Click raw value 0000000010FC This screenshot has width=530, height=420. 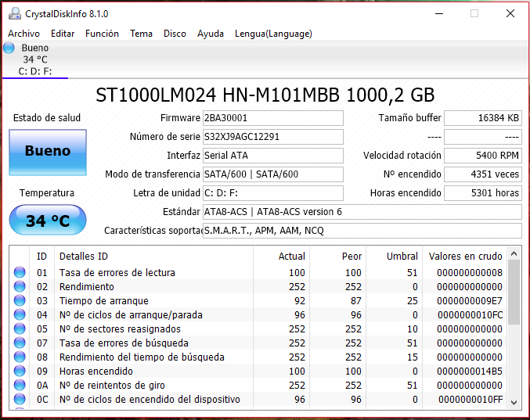[x=470, y=314]
